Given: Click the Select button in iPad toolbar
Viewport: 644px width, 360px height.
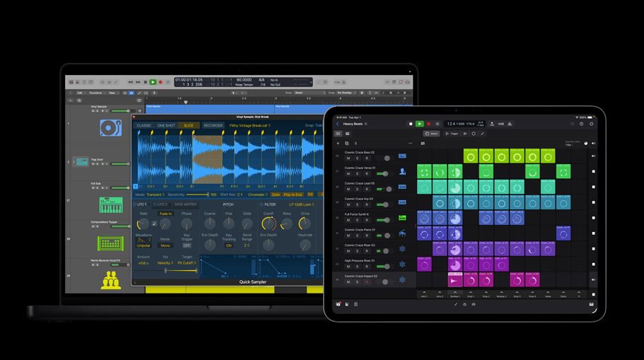Looking at the screenshot, I should pyautogui.click(x=432, y=134).
